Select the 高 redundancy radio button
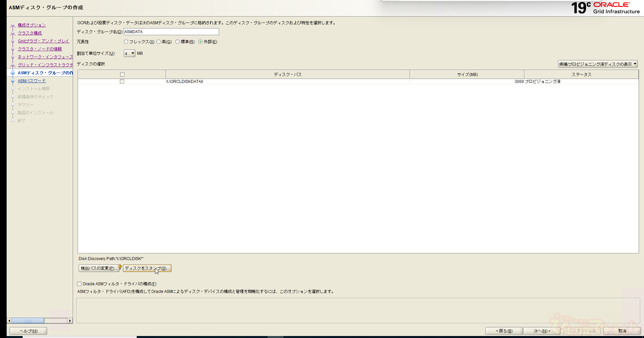 159,42
